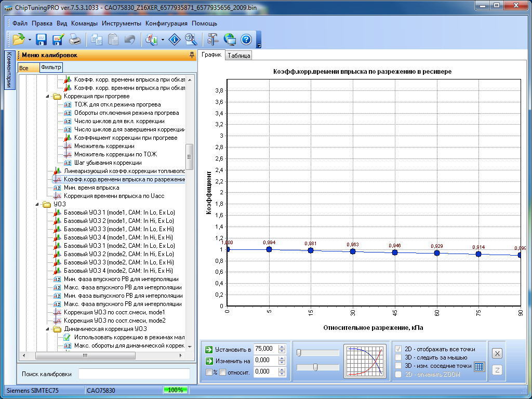Toggle the 'относит.' checkbox
The width and height of the screenshot is (532, 399).
click(x=222, y=372)
